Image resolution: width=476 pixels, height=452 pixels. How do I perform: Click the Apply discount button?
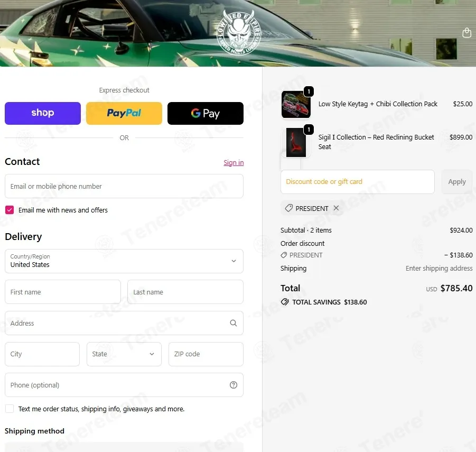456,182
